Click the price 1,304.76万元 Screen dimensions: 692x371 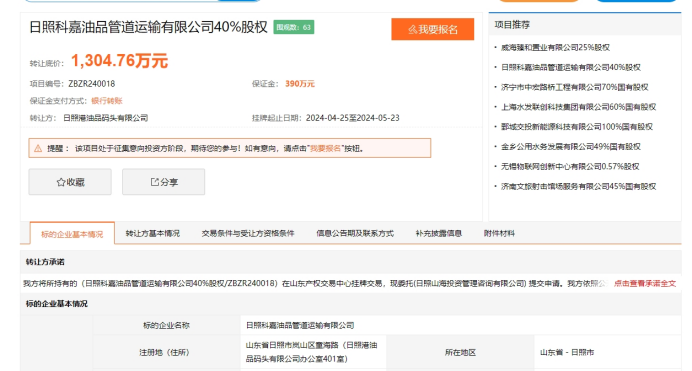[x=119, y=60]
